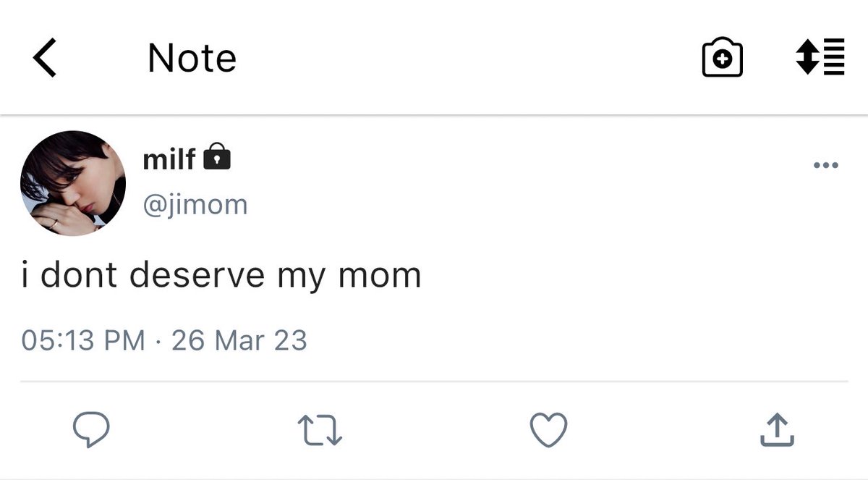Screen dimensions: 868x480
Task: Click the display name "milf"
Action: (x=169, y=159)
